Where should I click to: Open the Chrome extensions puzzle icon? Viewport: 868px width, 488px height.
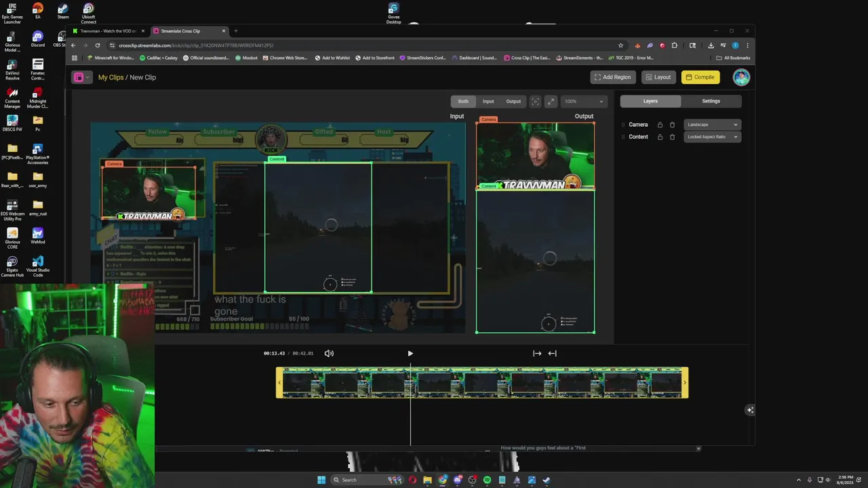click(674, 45)
